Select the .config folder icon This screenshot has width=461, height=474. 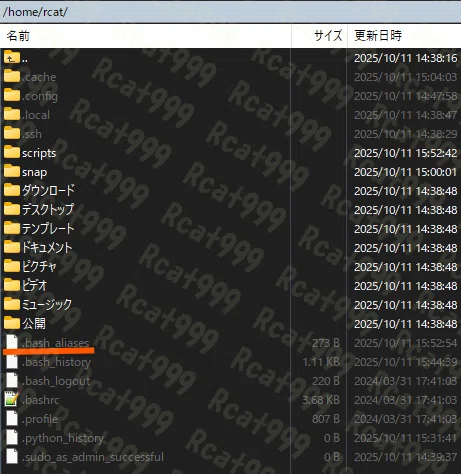12,96
